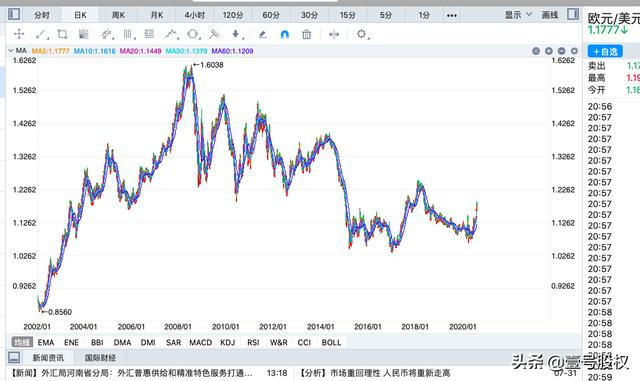Viewport: 640px width, 381px height.
Task: Switch to the 4小时 timeframe tab
Action: tap(195, 15)
